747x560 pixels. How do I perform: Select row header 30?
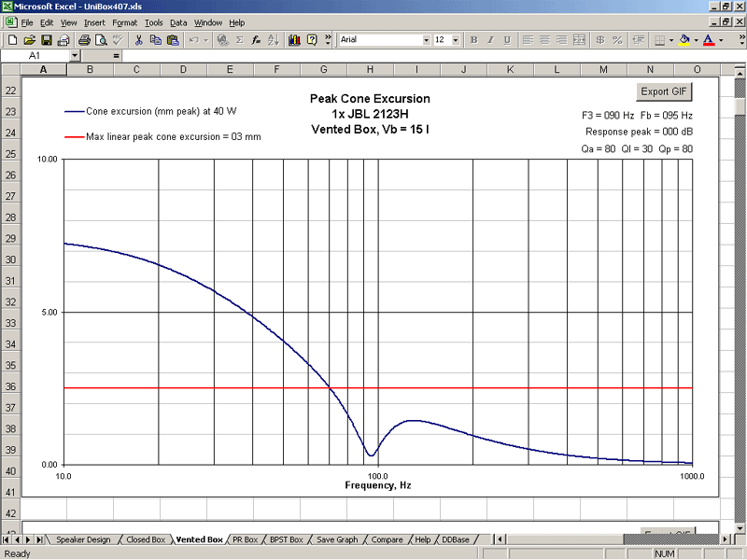tap(10, 259)
